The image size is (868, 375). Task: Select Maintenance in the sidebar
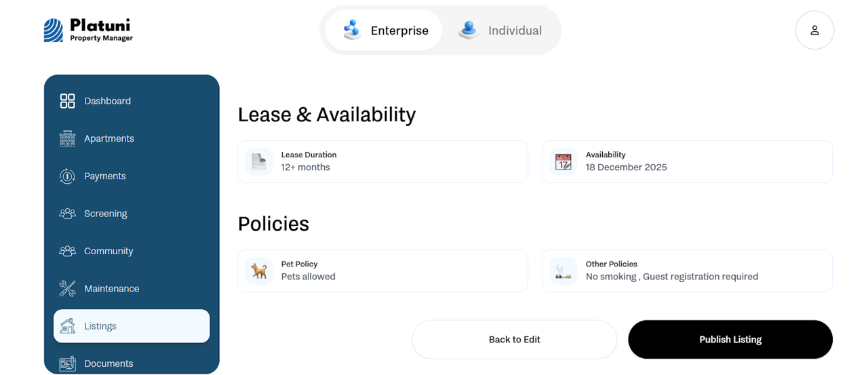tap(132, 289)
